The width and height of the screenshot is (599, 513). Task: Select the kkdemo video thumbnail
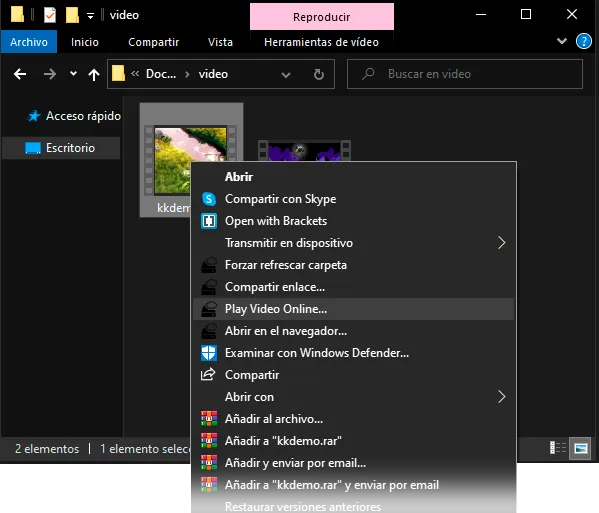[x=190, y=160]
